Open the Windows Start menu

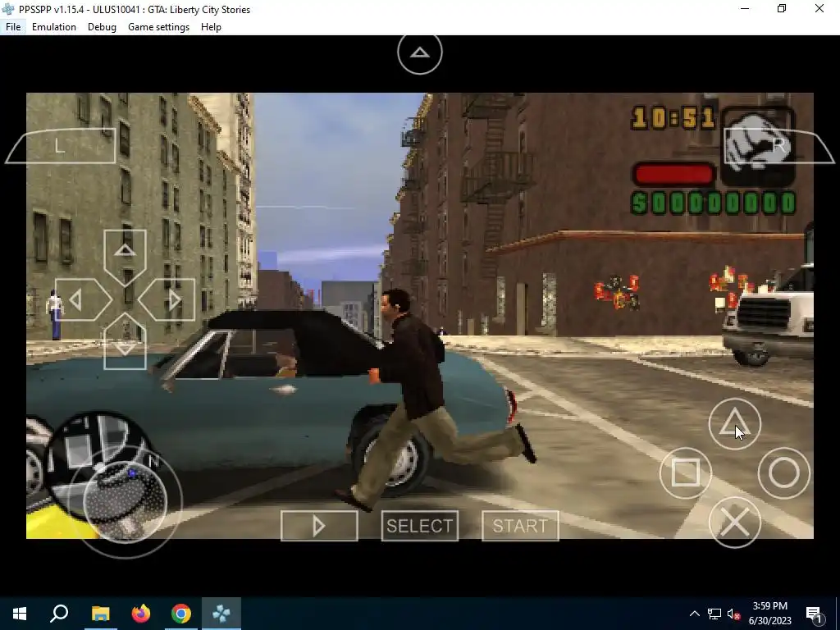tap(20, 614)
